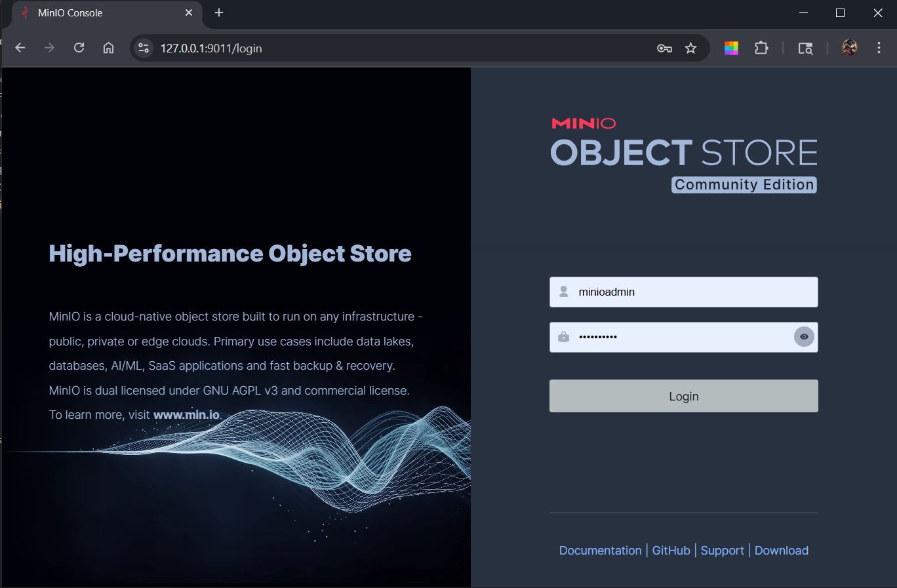Viewport: 897px width, 588px height.
Task: Click the tab search icon in toolbar
Action: (x=805, y=48)
